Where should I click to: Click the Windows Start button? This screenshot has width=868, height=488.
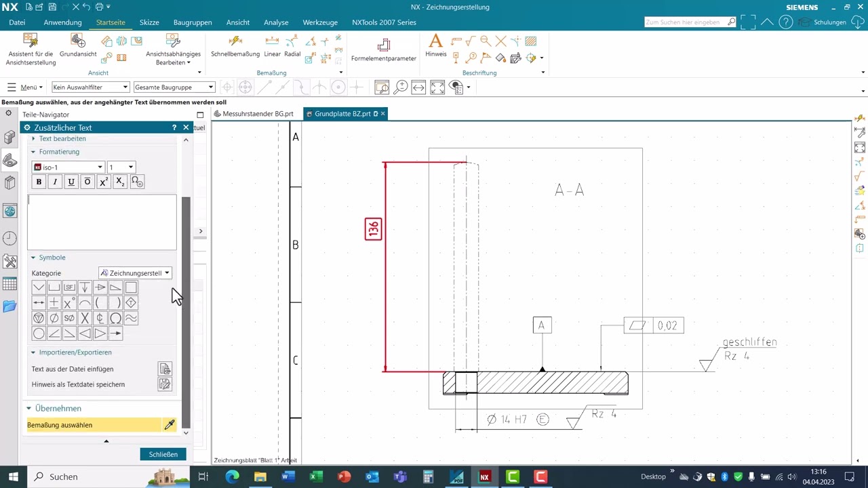pos(13,476)
